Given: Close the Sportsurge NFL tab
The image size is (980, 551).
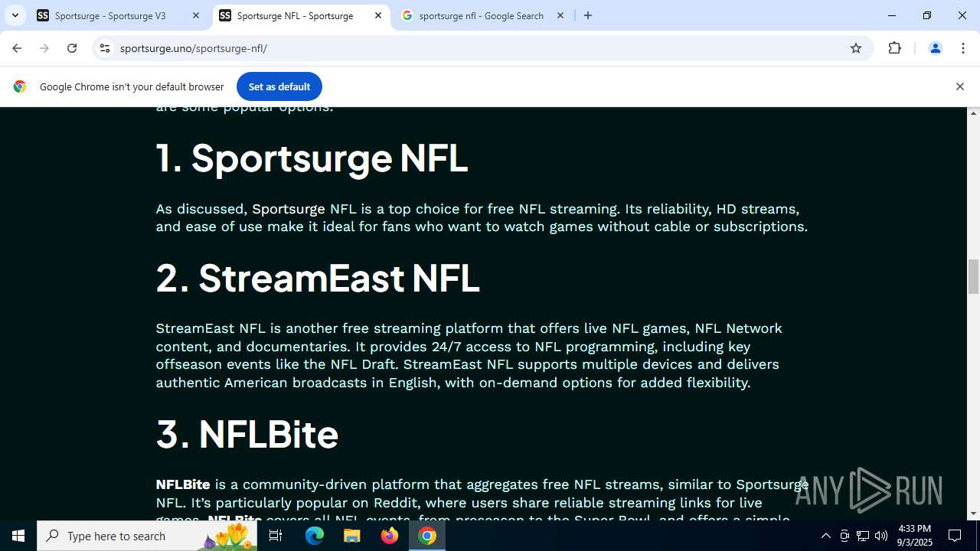Looking at the screenshot, I should pos(378,15).
